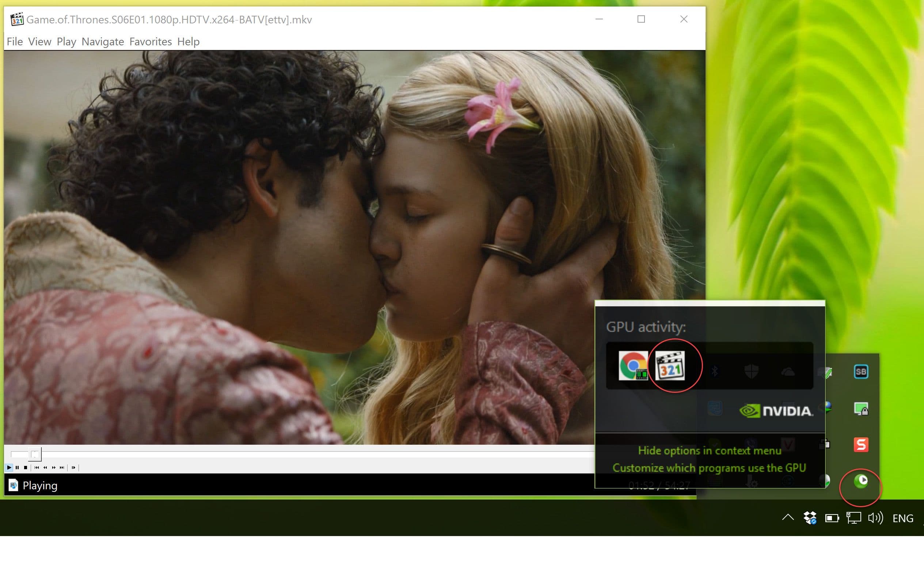Maximize the media player window
Viewport: 924px width, 562px height.
[641, 19]
